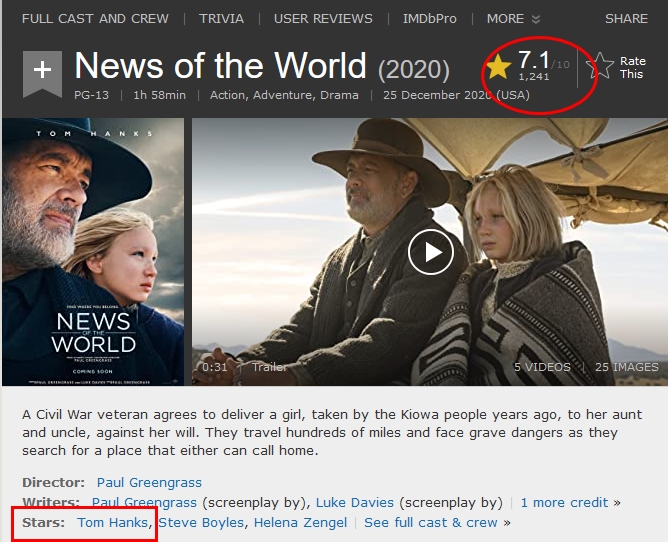Image resolution: width=668 pixels, height=542 pixels.
Task: View the 25 IMAGES gallery
Action: (x=627, y=367)
